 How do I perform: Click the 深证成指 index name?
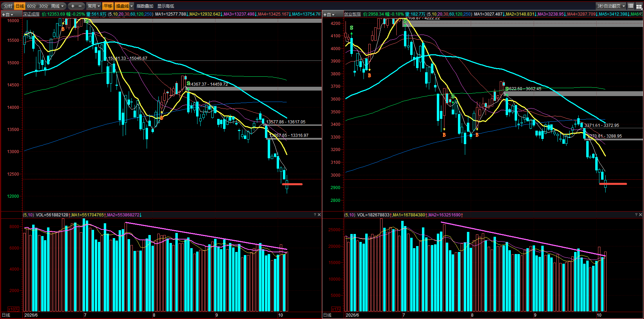[31, 14]
